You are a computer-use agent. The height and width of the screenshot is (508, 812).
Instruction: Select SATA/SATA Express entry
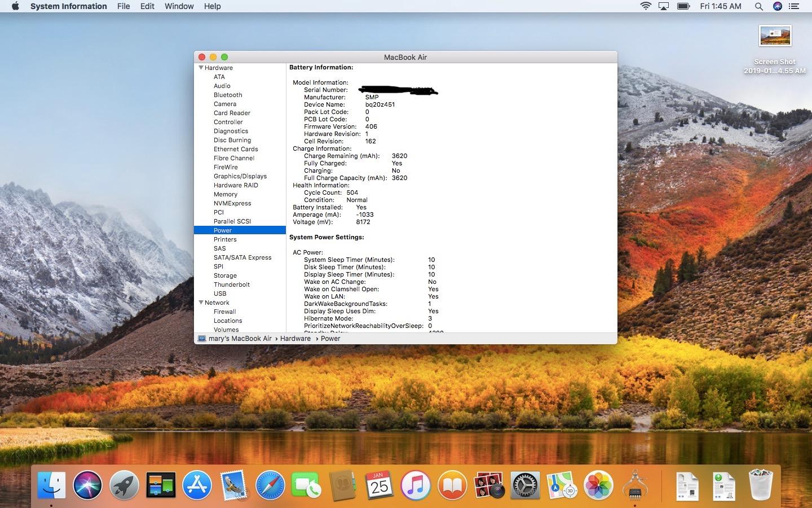242,257
